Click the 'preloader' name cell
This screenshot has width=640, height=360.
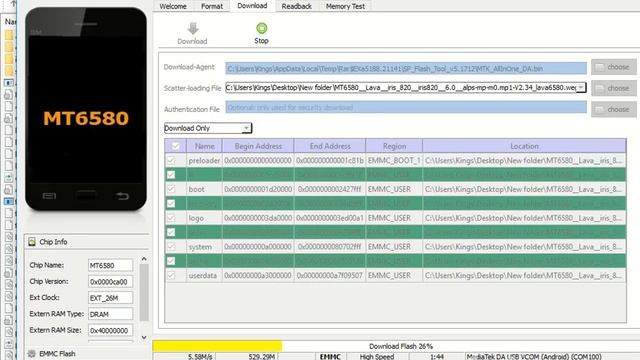coord(204,160)
